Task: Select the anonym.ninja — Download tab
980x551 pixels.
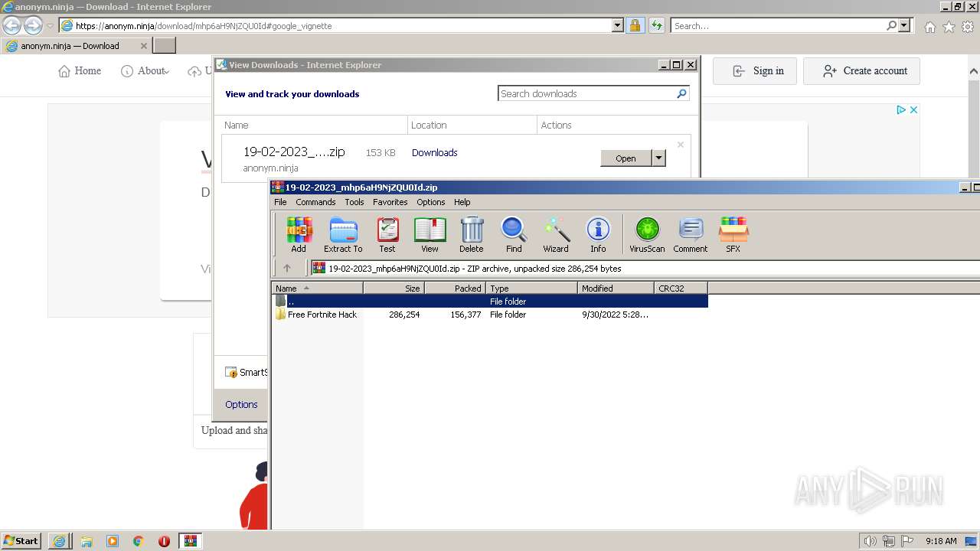Action: [x=77, y=46]
